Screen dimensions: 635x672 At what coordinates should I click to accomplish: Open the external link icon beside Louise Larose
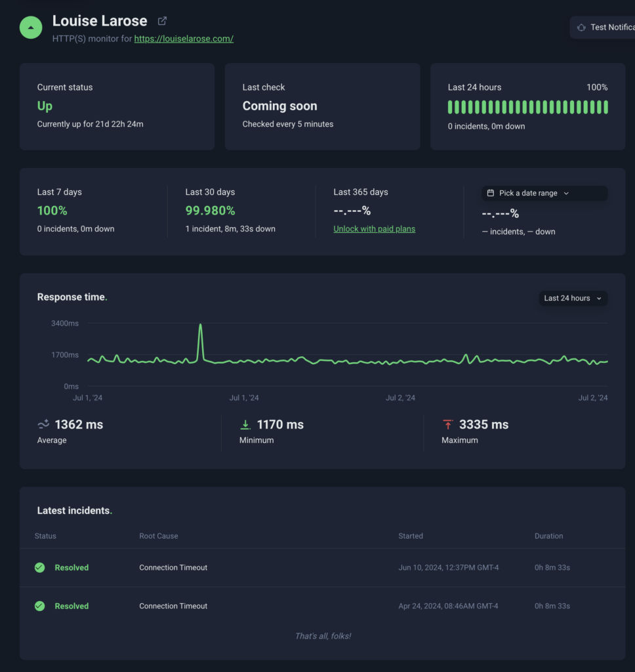tap(163, 21)
